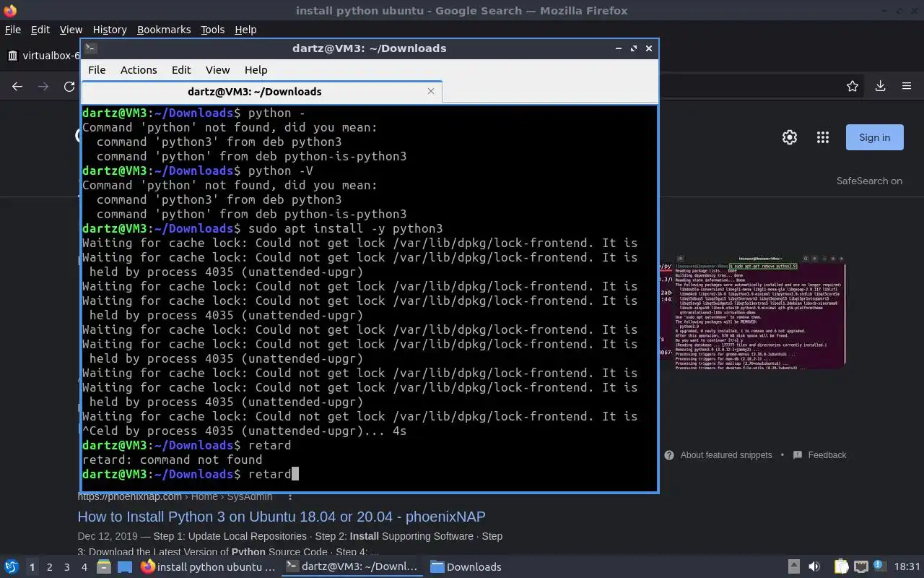Screen dimensions: 924x578
Task: Bookmark this page with the star icon
Action: tap(853, 87)
